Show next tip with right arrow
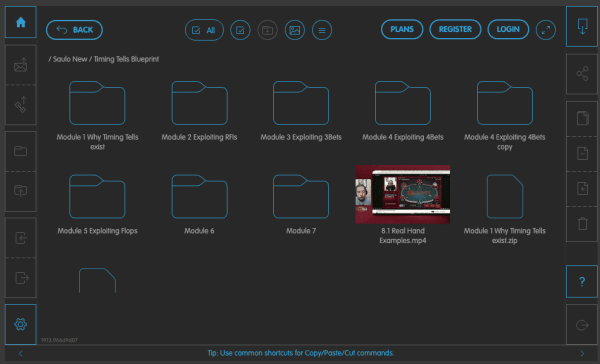600x364 pixels. [582, 353]
